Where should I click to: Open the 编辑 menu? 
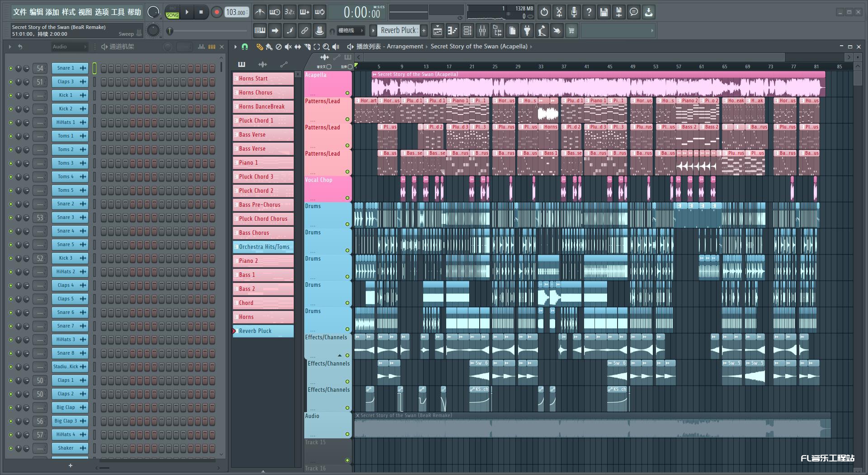click(x=36, y=12)
